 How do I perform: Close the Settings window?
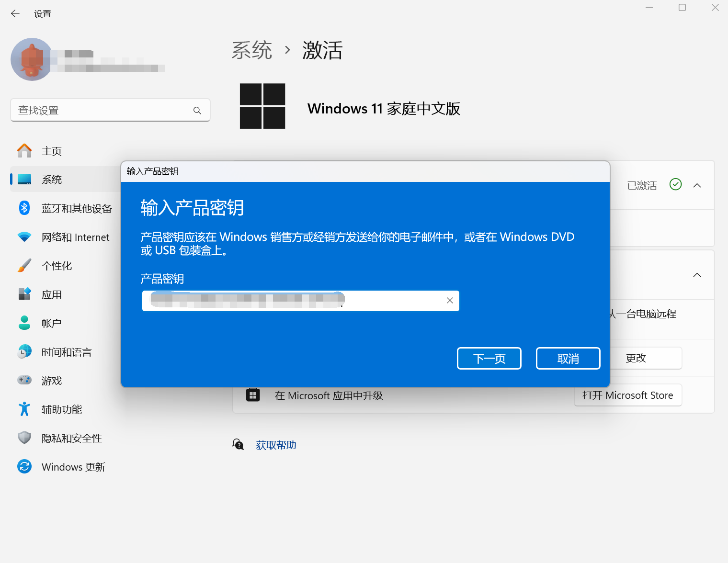click(715, 8)
